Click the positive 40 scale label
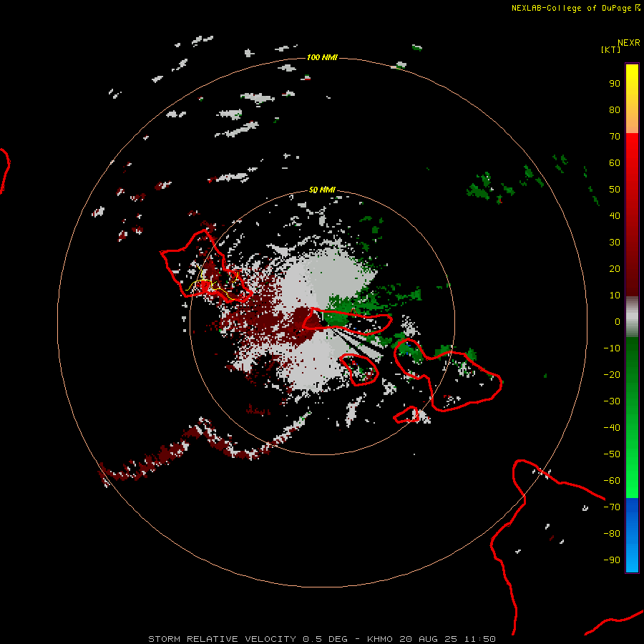This screenshot has height=644, width=644. 615,215
